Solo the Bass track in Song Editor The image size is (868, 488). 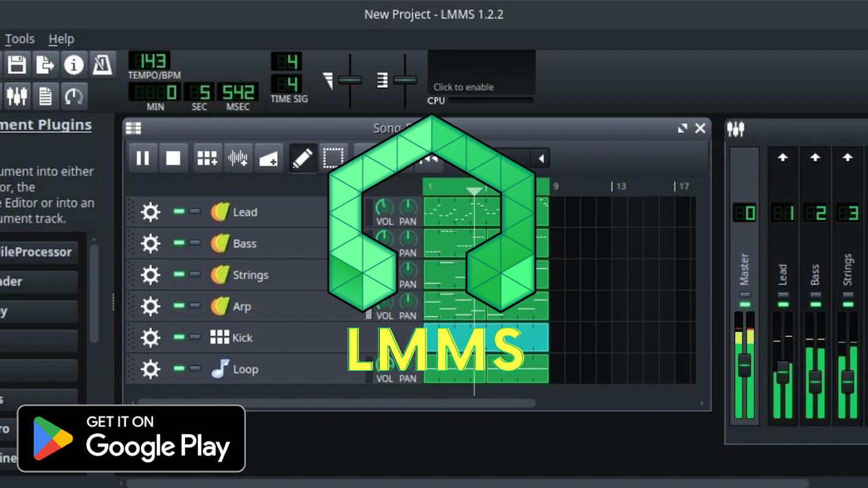(x=194, y=243)
